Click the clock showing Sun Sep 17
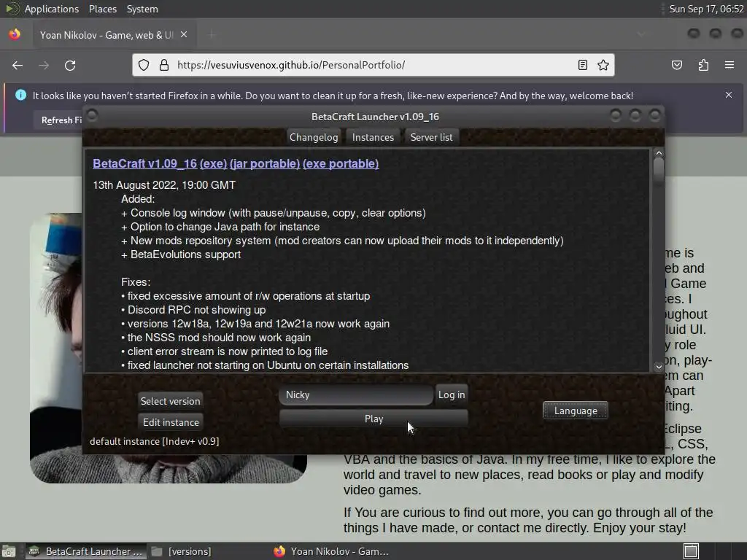This screenshot has width=747, height=560. (706, 9)
